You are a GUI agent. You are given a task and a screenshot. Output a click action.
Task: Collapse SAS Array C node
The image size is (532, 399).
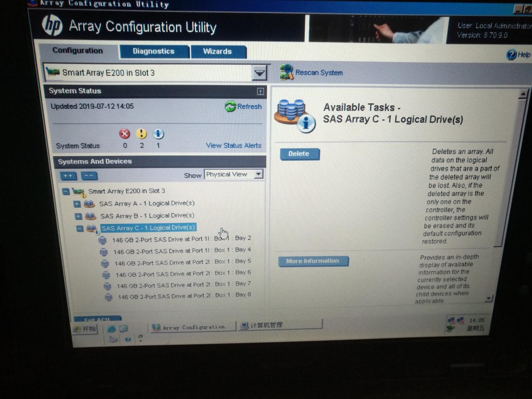80,229
